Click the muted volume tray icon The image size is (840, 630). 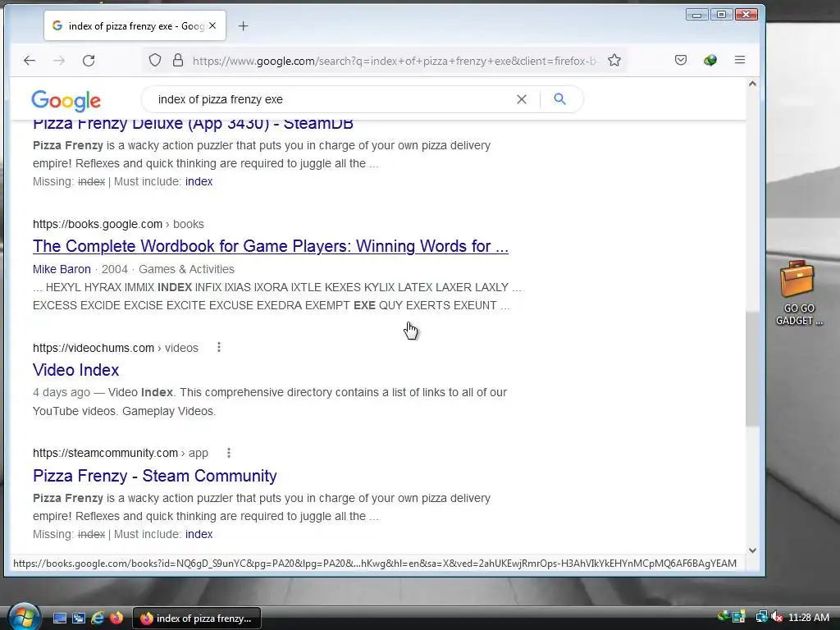pos(776,617)
